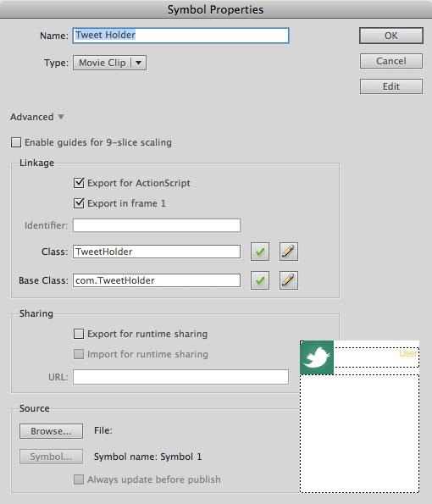Viewport: 432px width, 504px height.
Task: Click the 'File:' label in Source
Action: (x=103, y=430)
